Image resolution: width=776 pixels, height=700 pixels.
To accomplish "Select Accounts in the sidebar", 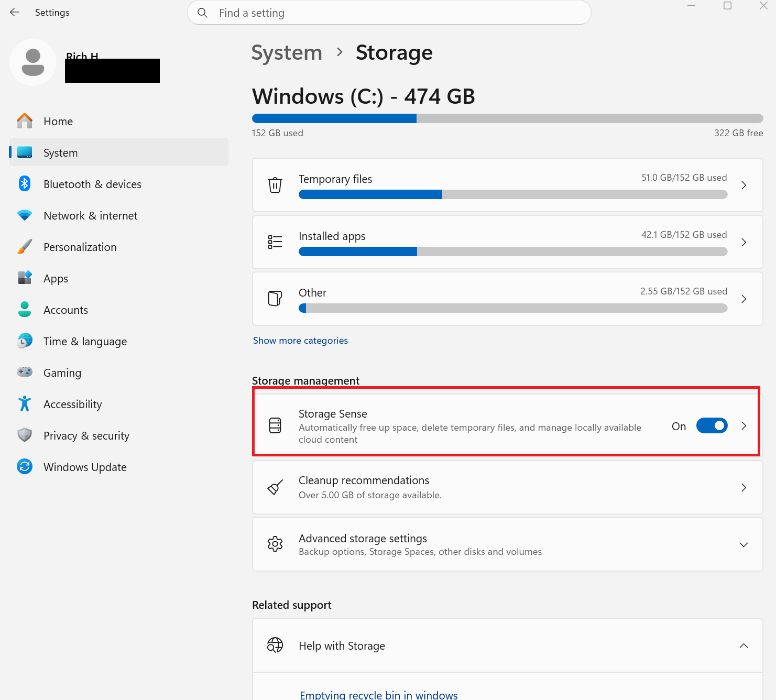I will 119,310.
